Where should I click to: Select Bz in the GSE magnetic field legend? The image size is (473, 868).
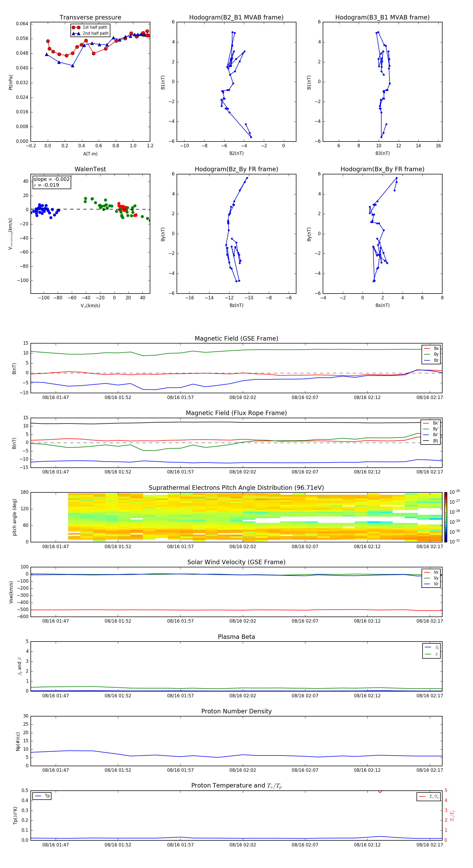click(x=431, y=360)
